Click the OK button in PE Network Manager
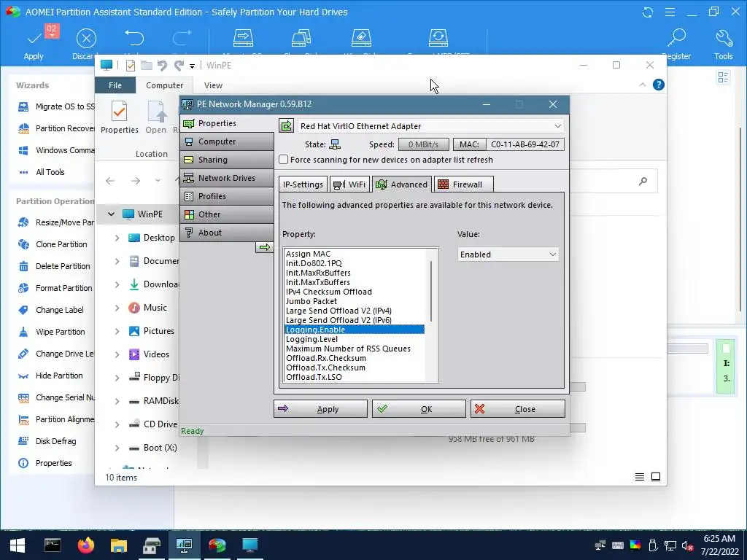The image size is (747, 560). point(419,409)
